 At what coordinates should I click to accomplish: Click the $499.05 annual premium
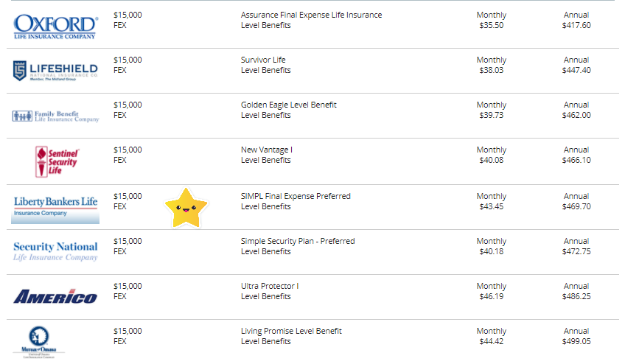[x=576, y=341]
